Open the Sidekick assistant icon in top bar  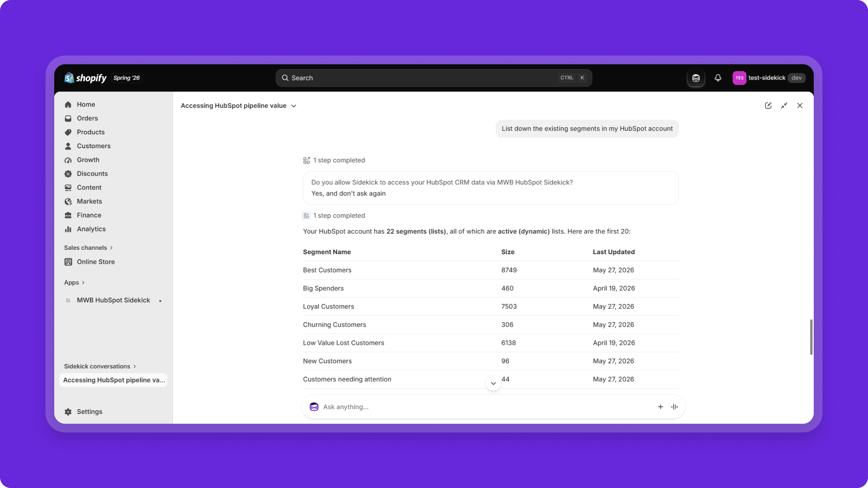[696, 78]
